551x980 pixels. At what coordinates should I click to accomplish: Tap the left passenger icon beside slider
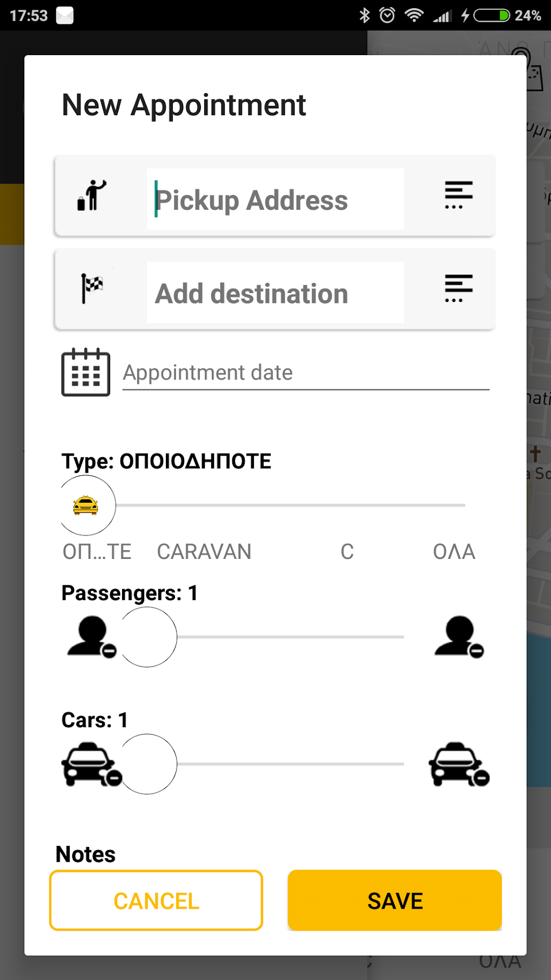tap(91, 637)
